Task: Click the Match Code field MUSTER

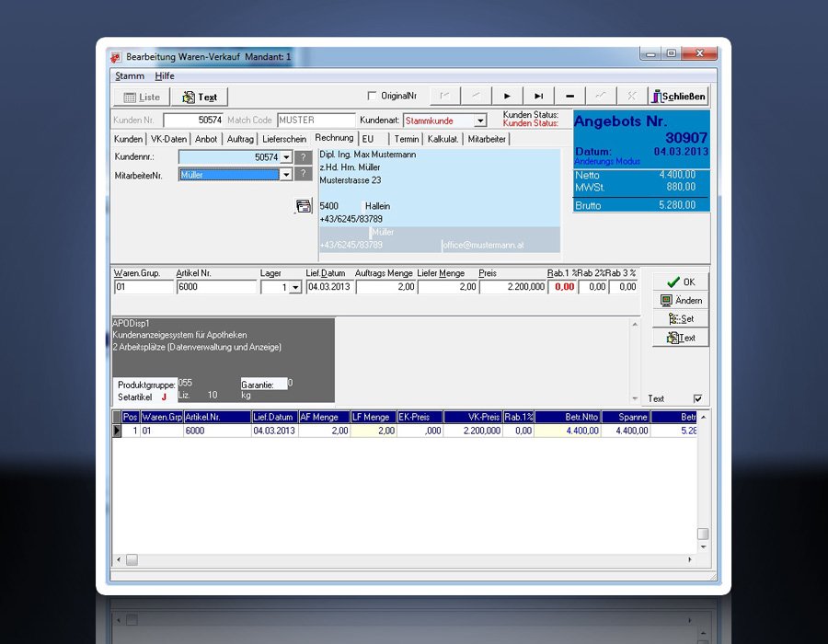Action: 316,121
